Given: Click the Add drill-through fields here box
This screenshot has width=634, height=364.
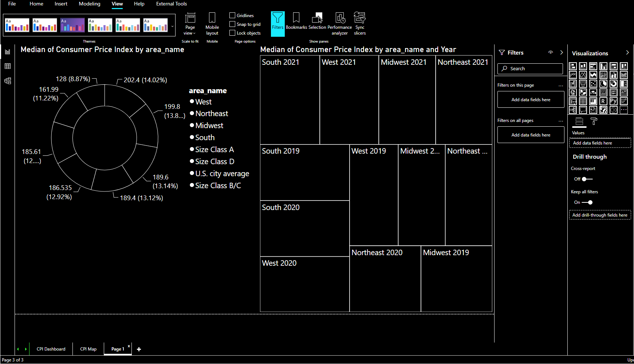Looking at the screenshot, I should coord(600,215).
